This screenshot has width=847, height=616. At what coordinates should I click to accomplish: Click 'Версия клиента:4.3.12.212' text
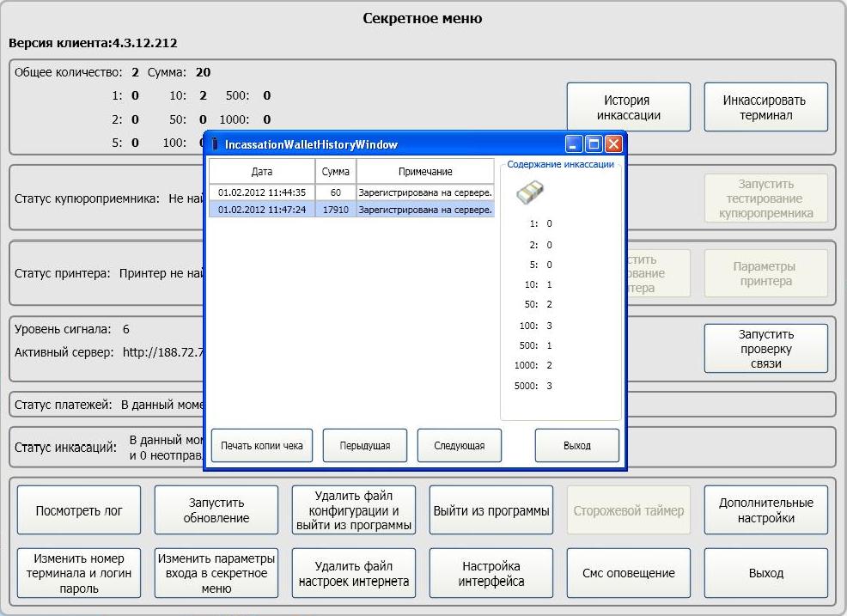[93, 43]
